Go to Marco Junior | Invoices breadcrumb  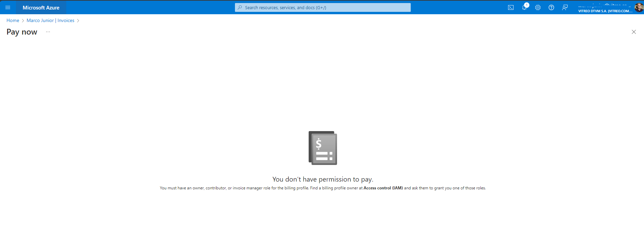50,20
